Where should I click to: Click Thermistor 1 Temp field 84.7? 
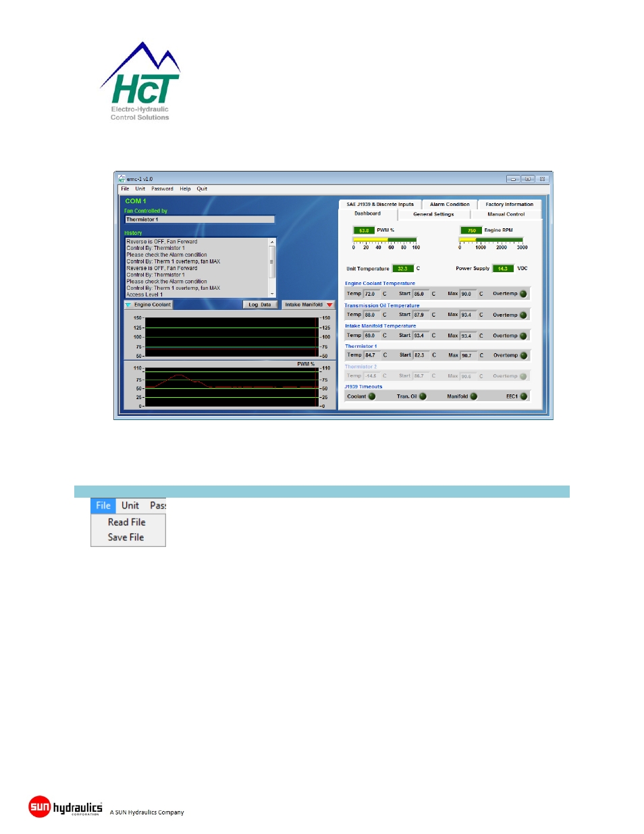click(x=373, y=355)
